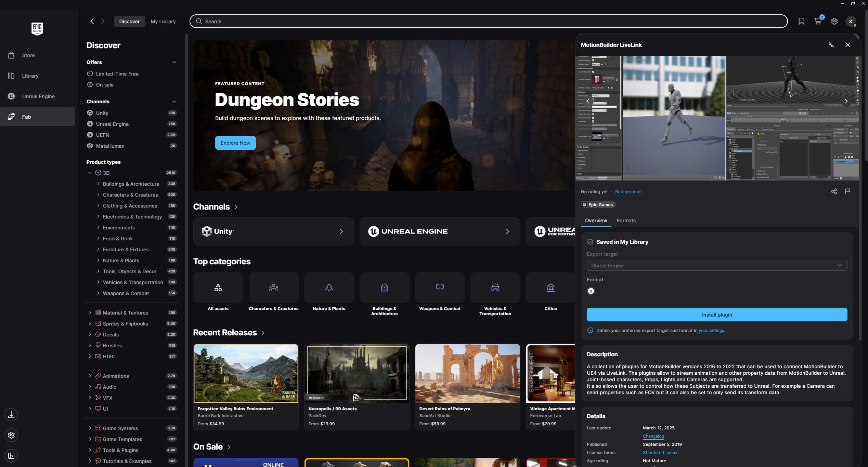Click the share product icon
Screen dimensions: 868x467
click(834, 191)
